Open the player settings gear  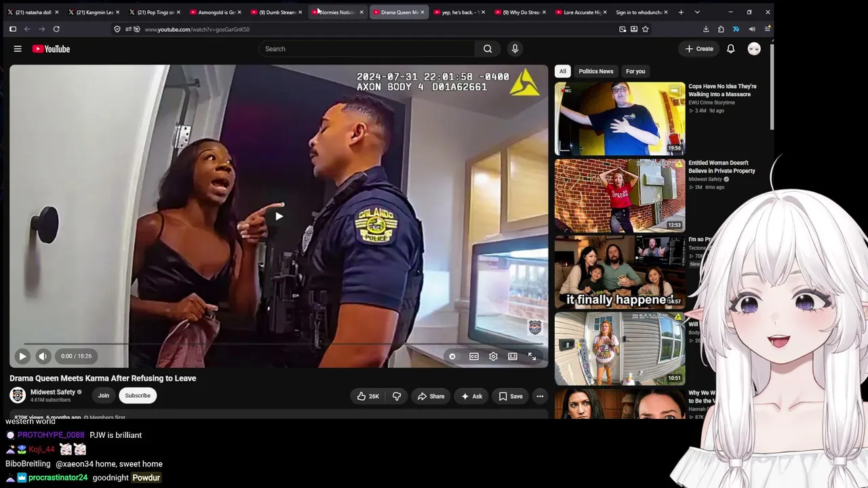coord(493,357)
